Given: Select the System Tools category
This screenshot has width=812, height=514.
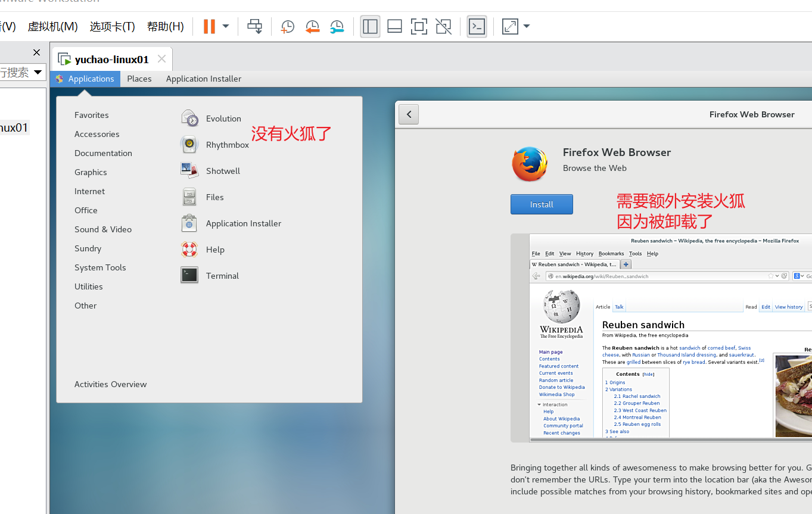Looking at the screenshot, I should (100, 267).
